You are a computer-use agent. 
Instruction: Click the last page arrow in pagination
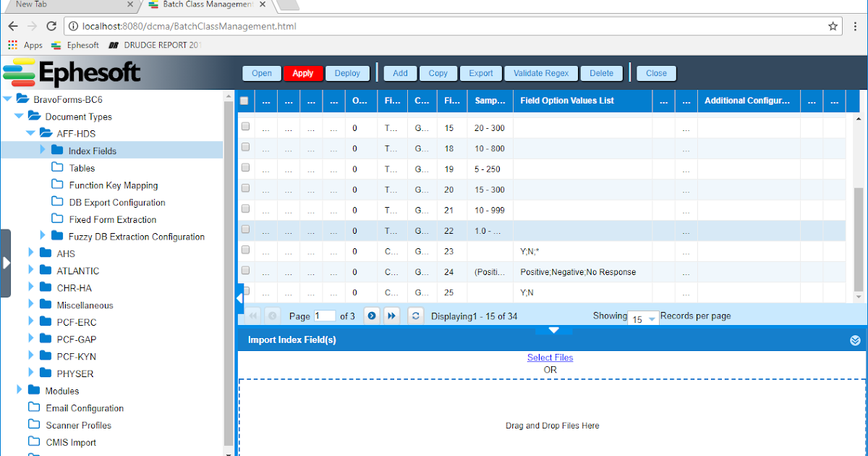coord(391,316)
